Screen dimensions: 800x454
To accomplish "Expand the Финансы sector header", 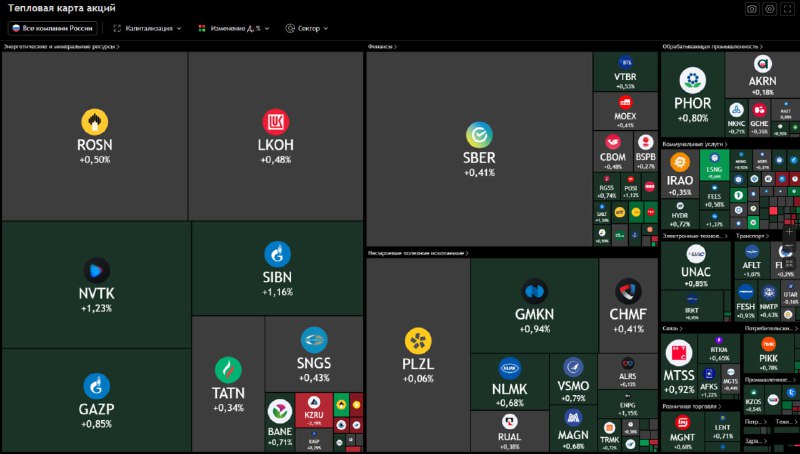I will tap(382, 46).
